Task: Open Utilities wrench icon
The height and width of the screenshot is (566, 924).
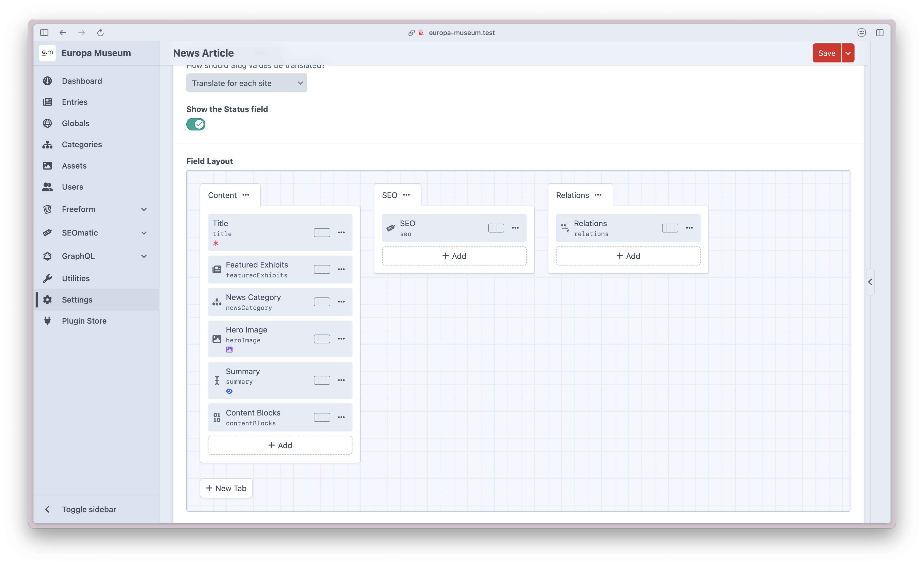Action: 47,278
